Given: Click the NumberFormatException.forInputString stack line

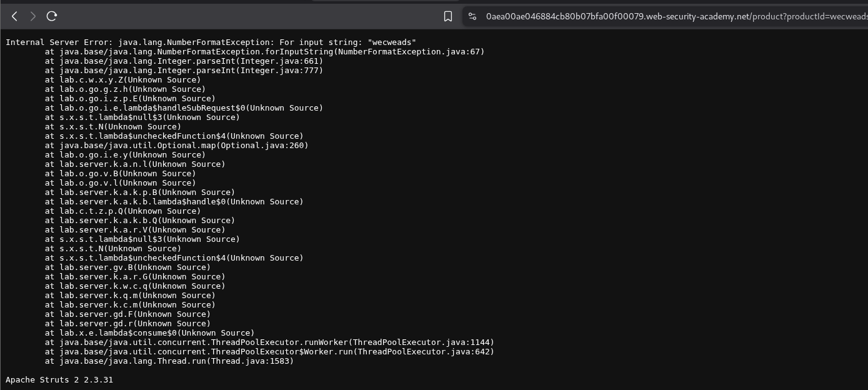Looking at the screenshot, I should [264, 52].
